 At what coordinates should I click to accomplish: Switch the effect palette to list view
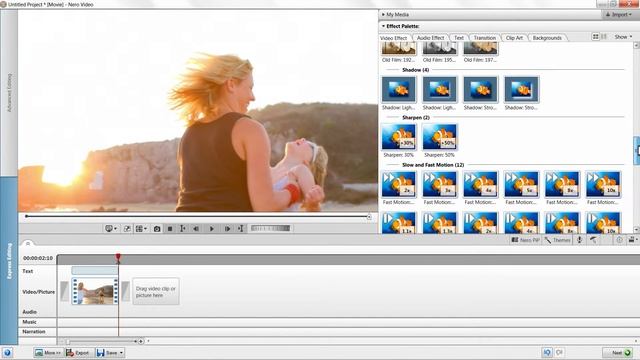(x=604, y=37)
